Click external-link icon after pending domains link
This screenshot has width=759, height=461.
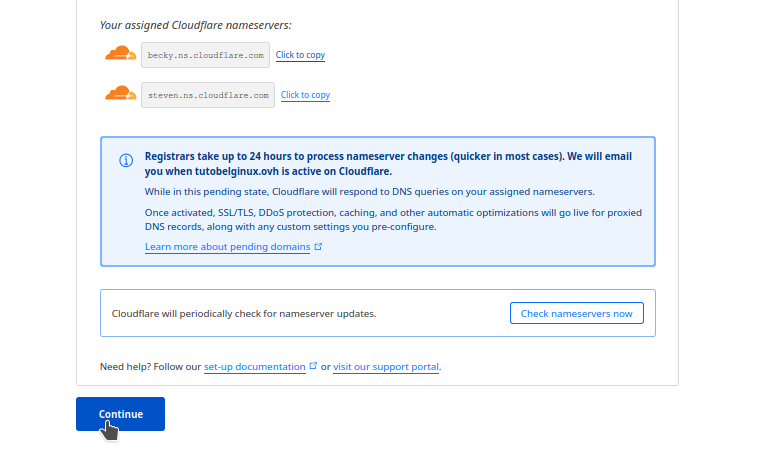[x=318, y=246]
